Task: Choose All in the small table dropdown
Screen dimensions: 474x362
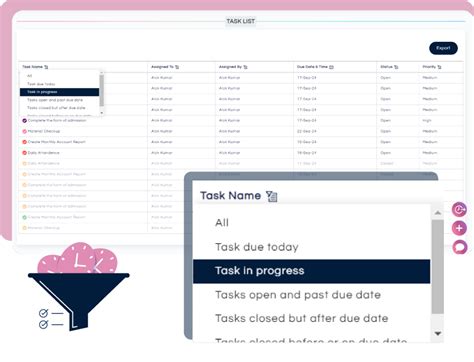Action: [x=59, y=76]
